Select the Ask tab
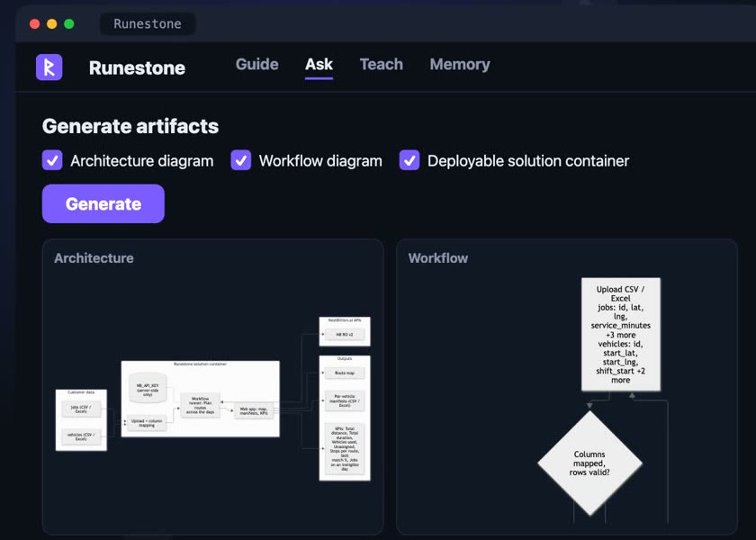 coord(319,64)
